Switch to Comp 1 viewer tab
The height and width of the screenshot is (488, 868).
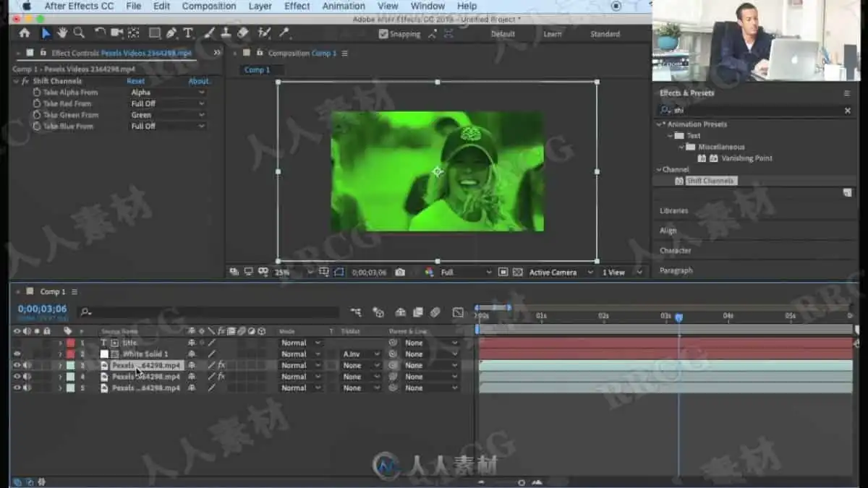point(257,70)
